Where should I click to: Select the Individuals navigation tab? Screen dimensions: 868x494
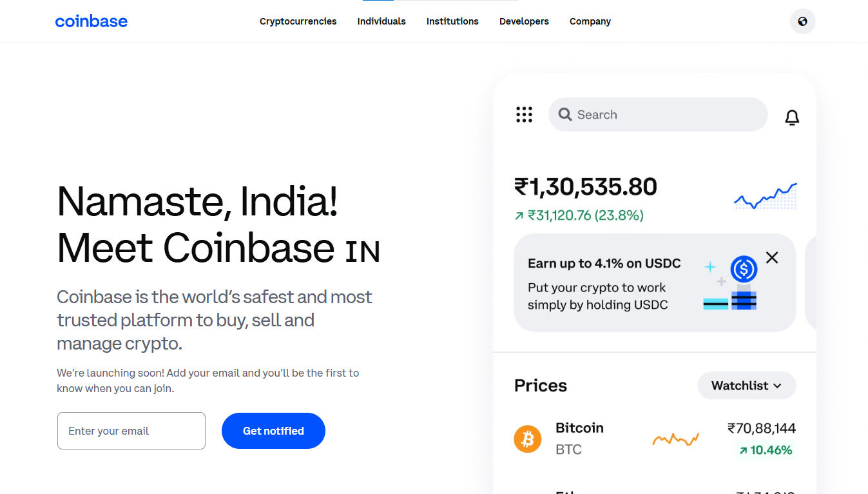tap(381, 21)
